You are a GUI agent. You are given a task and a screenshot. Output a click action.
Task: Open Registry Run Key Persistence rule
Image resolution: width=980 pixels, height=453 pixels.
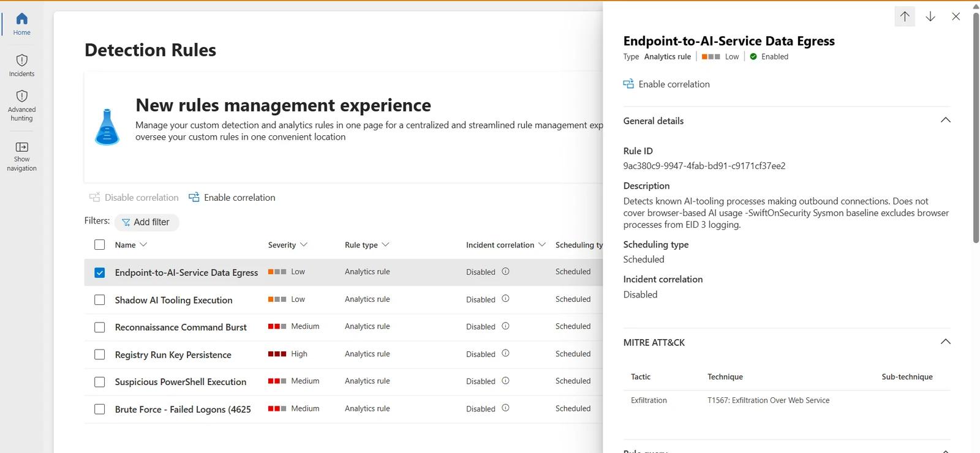point(173,354)
